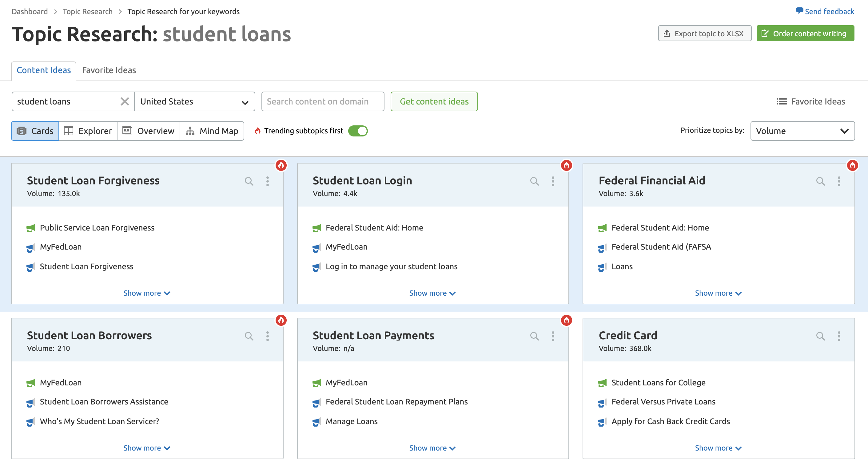Click the search icon on Credit Card card
Image resolution: width=868 pixels, height=469 pixels.
821,336
